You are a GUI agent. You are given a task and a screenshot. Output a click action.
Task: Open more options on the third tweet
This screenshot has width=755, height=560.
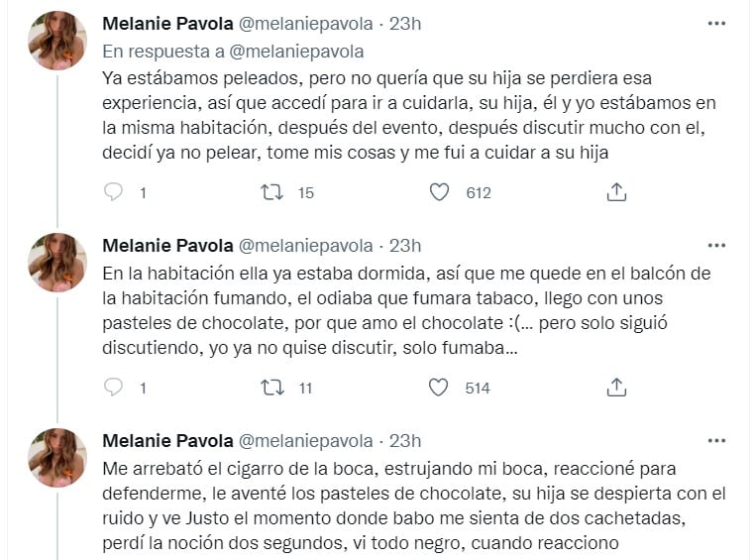[716, 440]
